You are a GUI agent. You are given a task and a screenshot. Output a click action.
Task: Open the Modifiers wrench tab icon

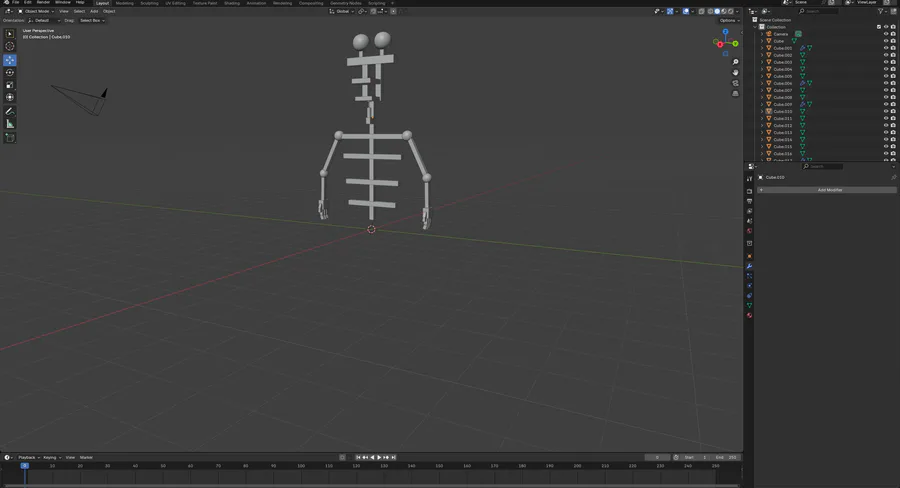[x=749, y=266]
